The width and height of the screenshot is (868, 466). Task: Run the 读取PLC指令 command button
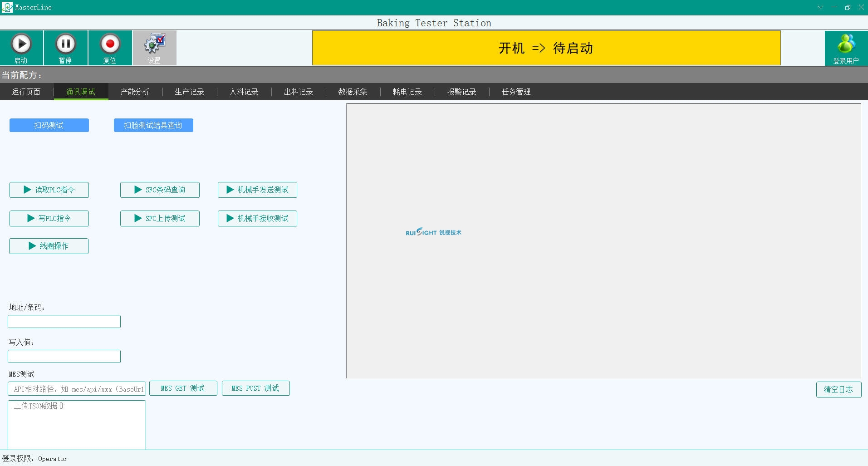(49, 190)
